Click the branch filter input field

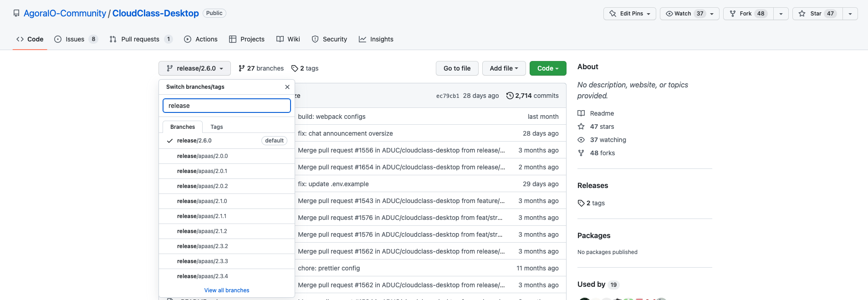tap(227, 106)
